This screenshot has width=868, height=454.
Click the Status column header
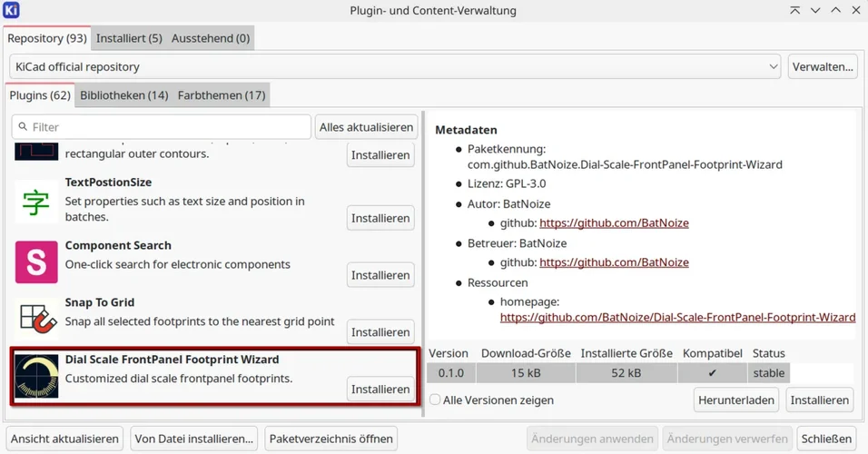coord(768,353)
